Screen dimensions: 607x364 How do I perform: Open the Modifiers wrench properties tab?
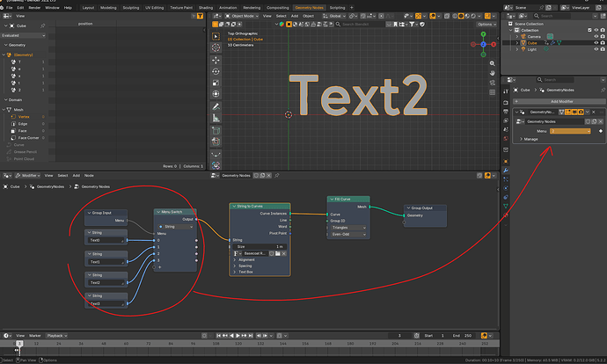[x=506, y=171]
